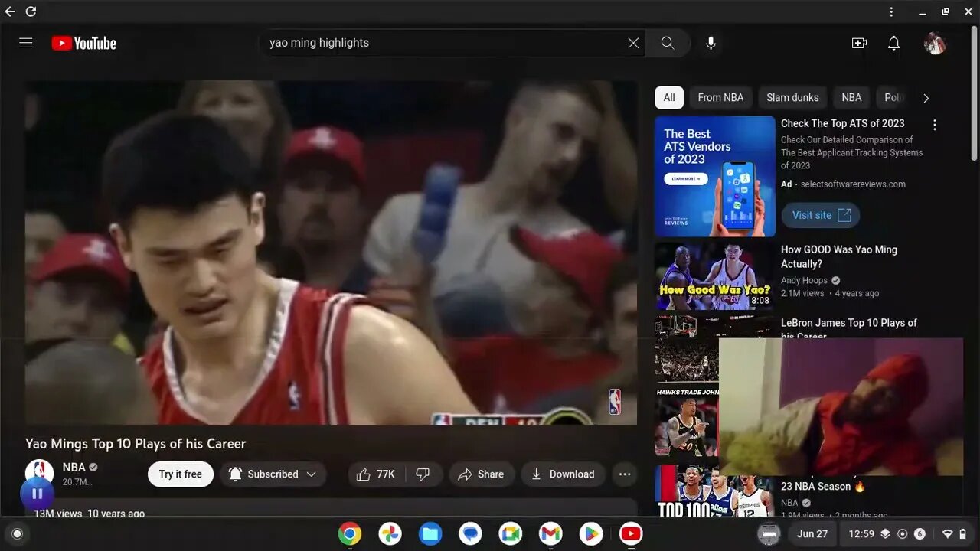This screenshot has height=551, width=980.
Task: Click the Try it free button
Action: pyautogui.click(x=181, y=474)
